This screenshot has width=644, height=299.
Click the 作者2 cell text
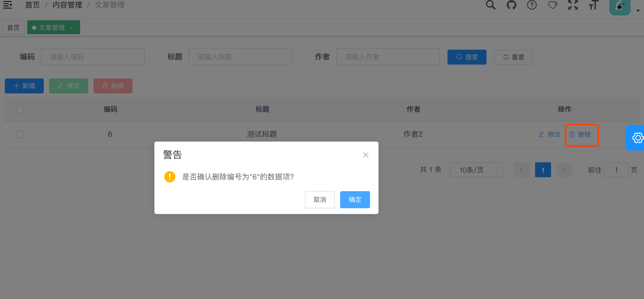413,134
